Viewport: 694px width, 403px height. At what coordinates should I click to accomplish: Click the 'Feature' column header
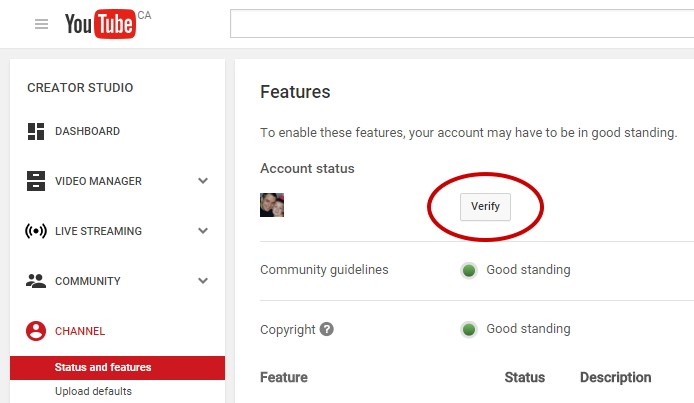pos(284,377)
